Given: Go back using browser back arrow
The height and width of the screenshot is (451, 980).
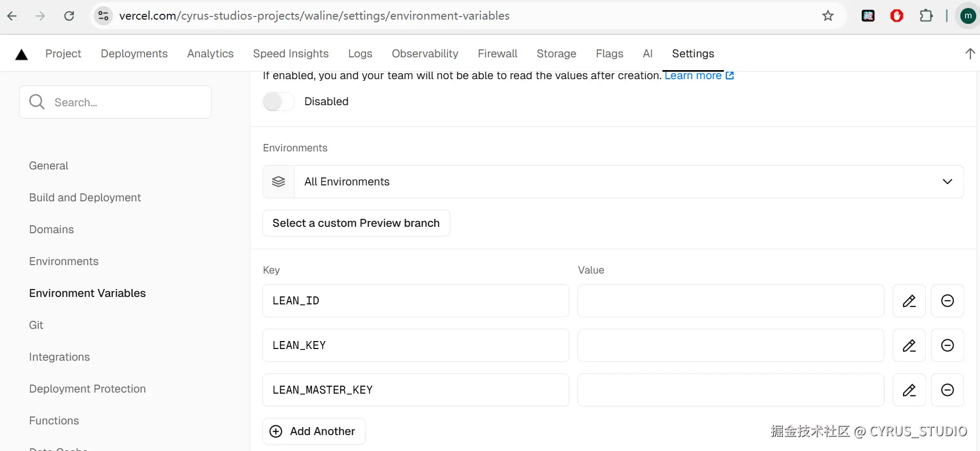Looking at the screenshot, I should click(12, 16).
